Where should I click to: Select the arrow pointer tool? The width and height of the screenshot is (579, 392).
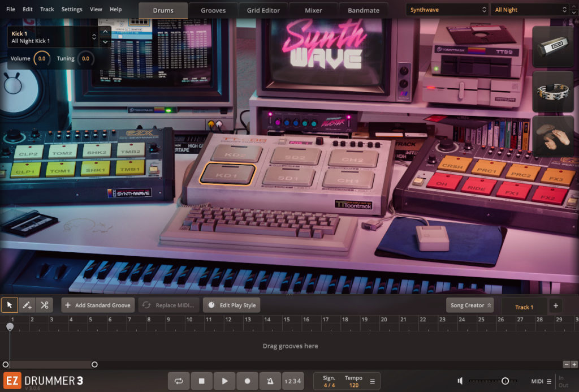[10, 305]
